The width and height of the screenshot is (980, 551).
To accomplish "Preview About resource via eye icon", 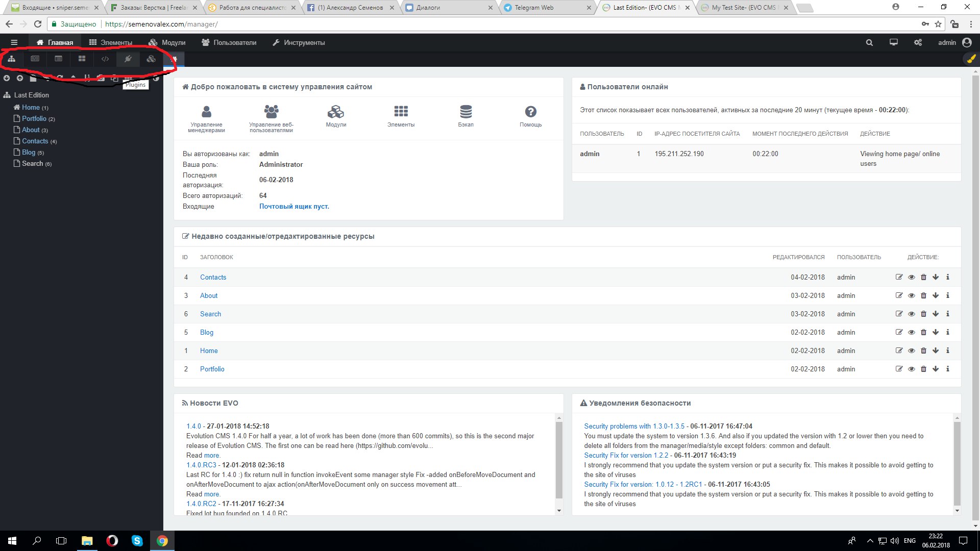I will pos(911,295).
